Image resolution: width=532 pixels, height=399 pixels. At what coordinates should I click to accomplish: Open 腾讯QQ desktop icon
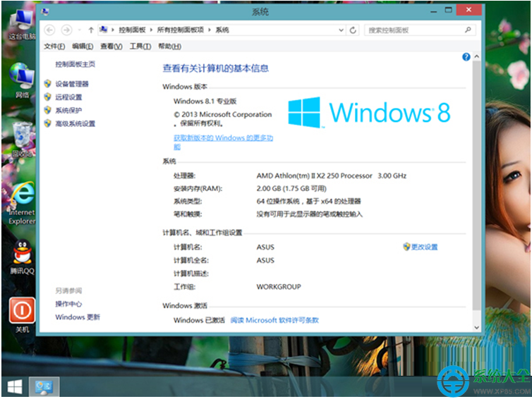22,257
